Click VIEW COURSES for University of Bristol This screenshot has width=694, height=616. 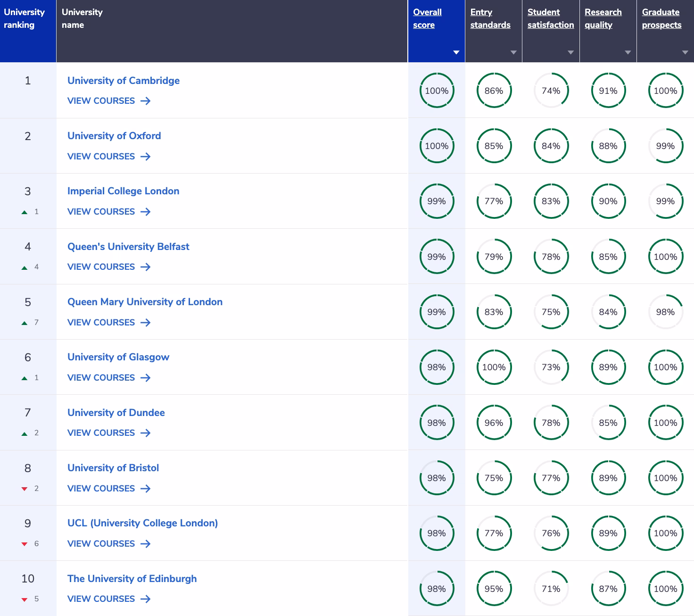pyautogui.click(x=101, y=488)
